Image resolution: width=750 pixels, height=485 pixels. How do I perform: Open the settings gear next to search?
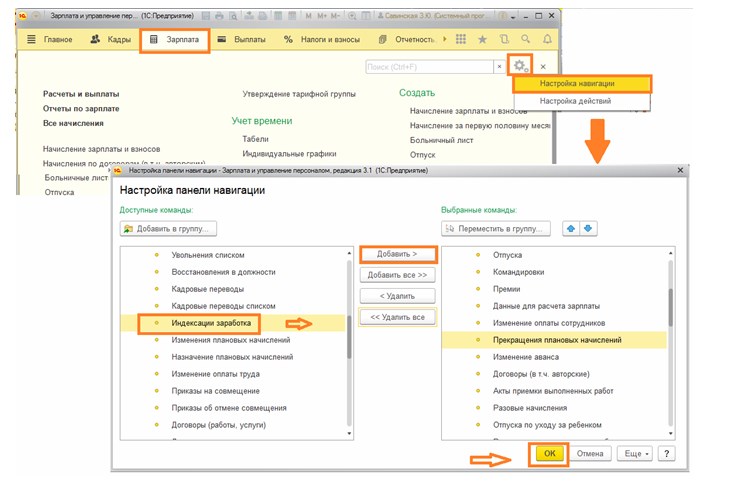(519, 66)
